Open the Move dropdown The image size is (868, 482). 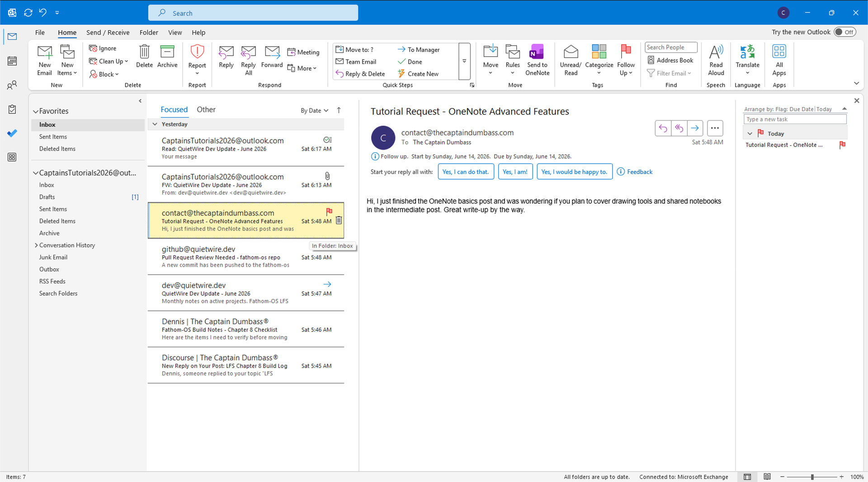pyautogui.click(x=491, y=60)
